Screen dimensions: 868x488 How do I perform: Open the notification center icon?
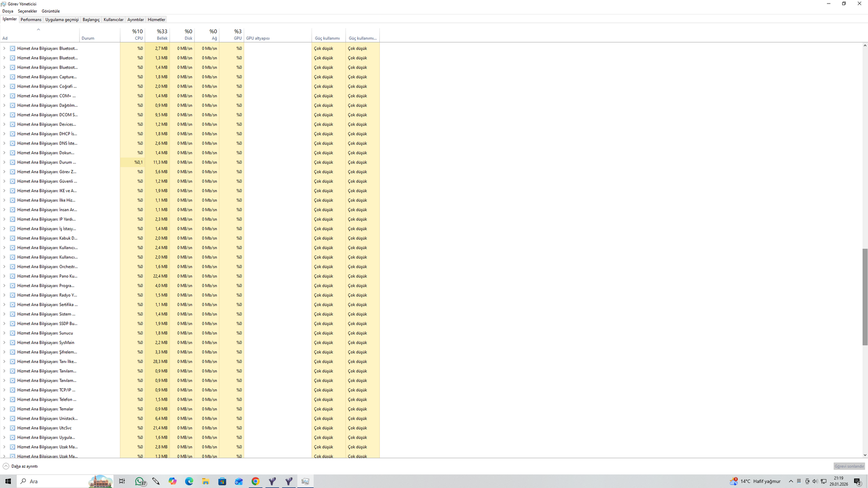[x=857, y=481]
